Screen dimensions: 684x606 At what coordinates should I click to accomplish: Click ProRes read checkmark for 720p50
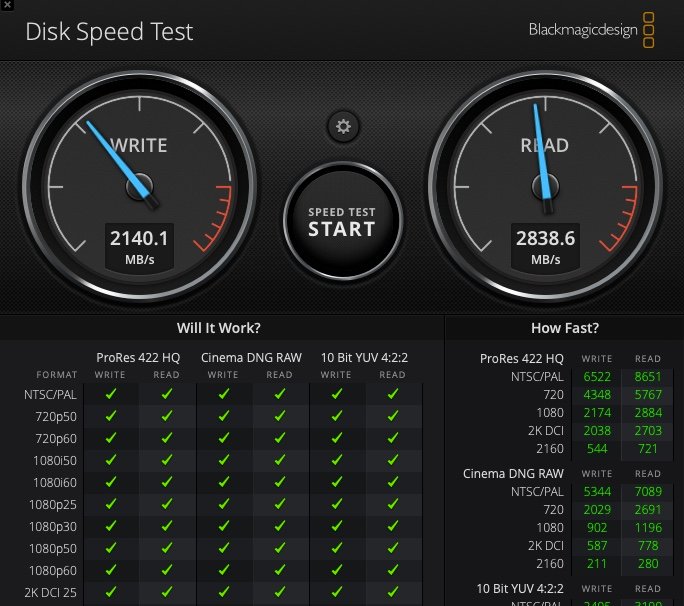tap(167, 416)
